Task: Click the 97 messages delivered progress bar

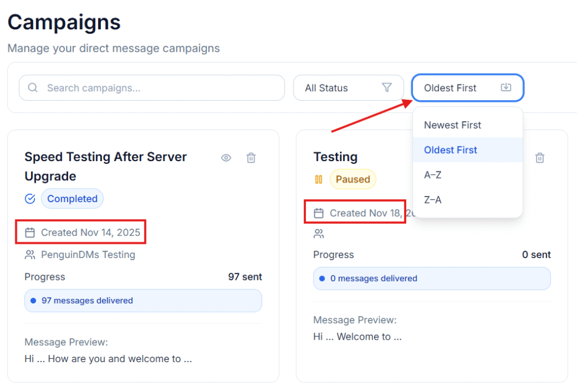Action: pos(143,301)
